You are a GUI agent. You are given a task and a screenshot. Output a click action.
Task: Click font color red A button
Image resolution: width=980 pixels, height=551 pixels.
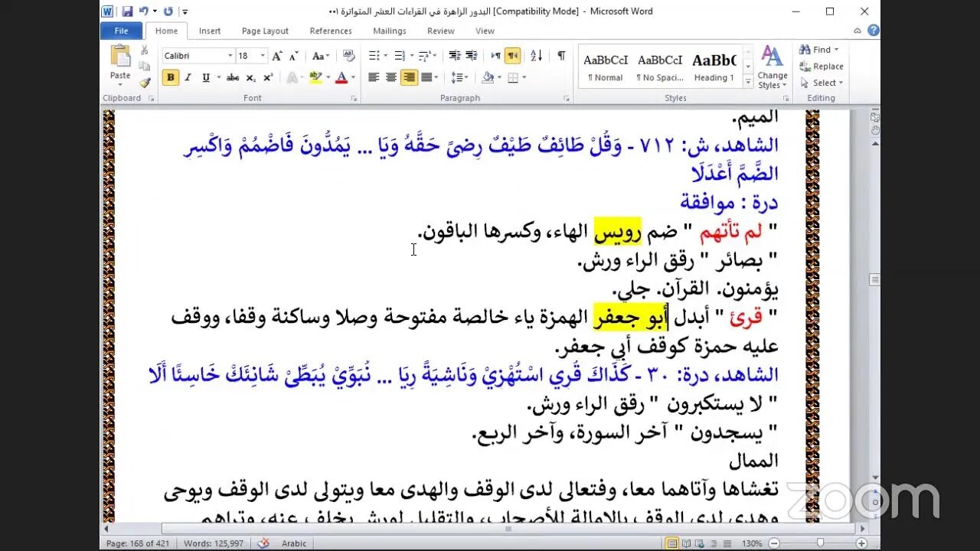click(341, 77)
